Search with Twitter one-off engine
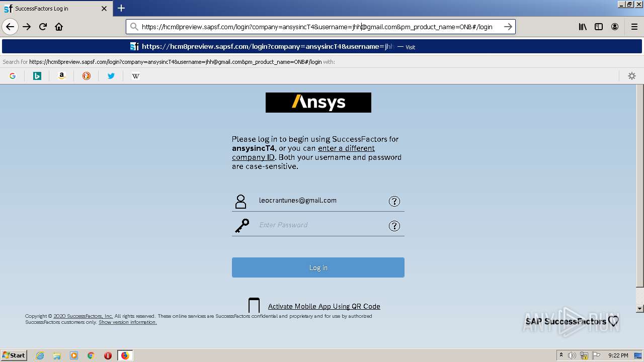Viewport: 644px width, 362px height. pyautogui.click(x=111, y=76)
